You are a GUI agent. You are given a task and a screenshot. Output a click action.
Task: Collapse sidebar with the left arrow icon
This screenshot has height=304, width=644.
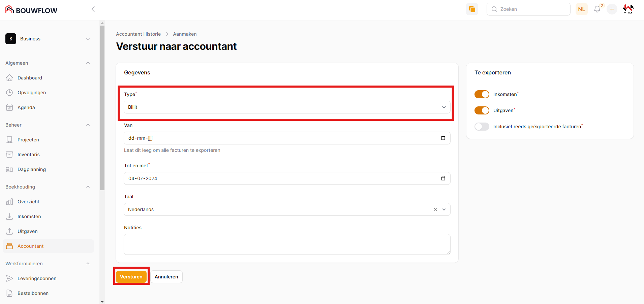click(x=93, y=9)
